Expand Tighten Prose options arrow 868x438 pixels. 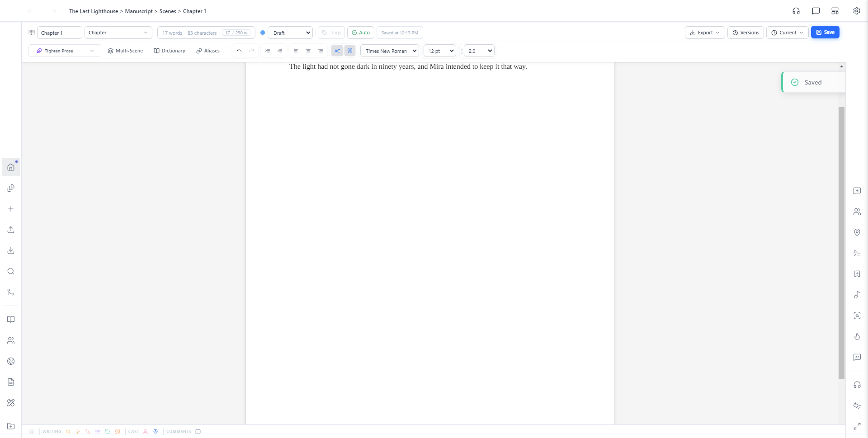pos(92,51)
